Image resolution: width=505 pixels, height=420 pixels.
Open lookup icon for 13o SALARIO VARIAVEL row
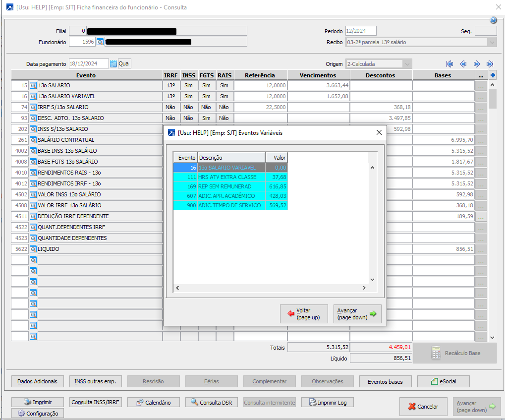(33, 96)
